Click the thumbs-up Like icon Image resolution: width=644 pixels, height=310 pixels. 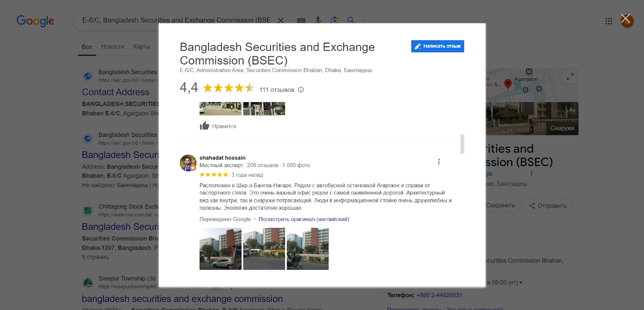point(204,126)
